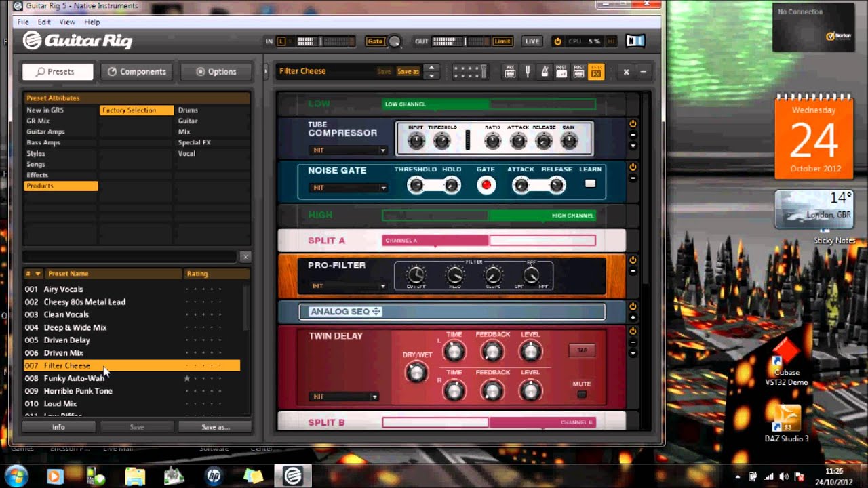
Task: Click the Native Instruments NI logo
Action: (x=635, y=41)
